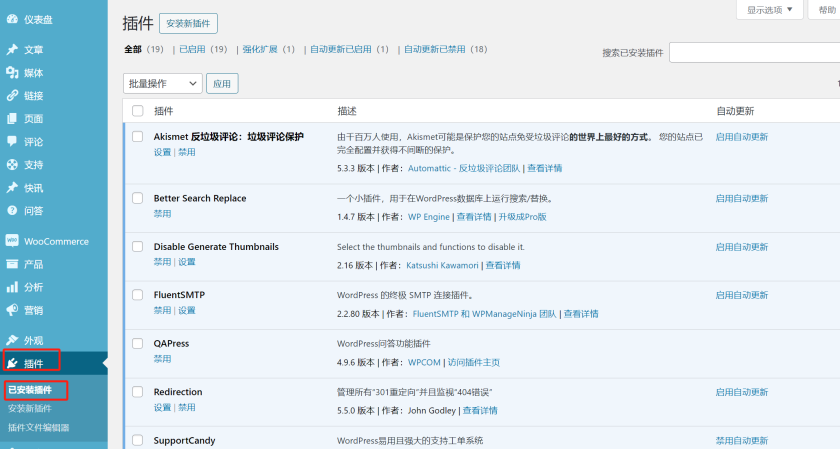Open 安装新插件 in the sidebar submenu
Viewport: 840px width, 449px height.
pyautogui.click(x=29, y=409)
